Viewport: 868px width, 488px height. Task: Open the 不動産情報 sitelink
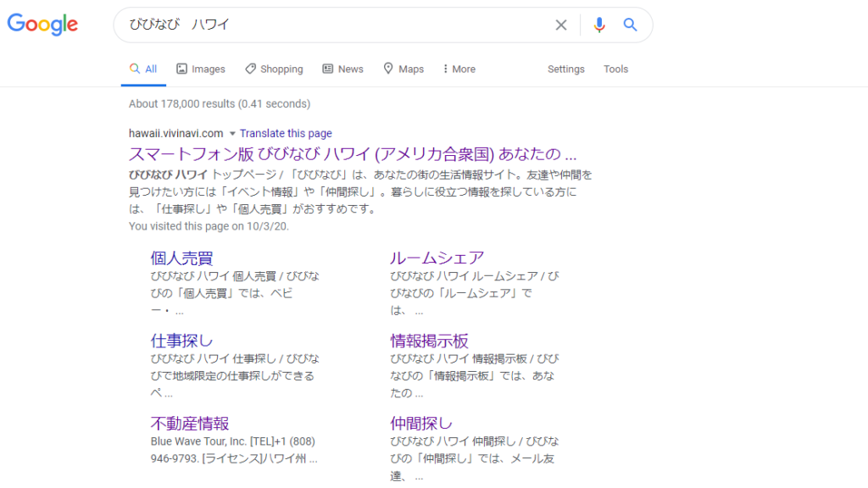190,423
